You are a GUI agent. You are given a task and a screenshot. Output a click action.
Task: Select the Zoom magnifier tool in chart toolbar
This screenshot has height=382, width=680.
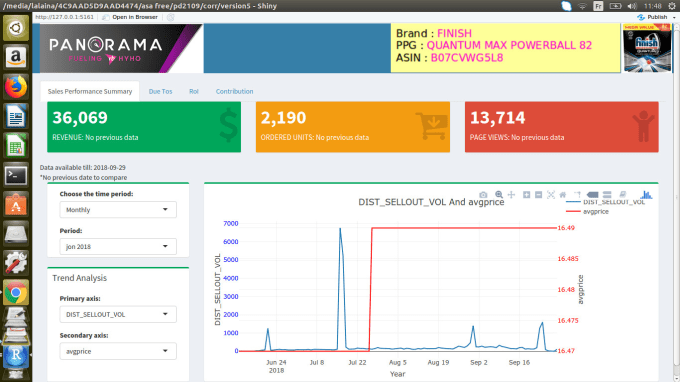(499, 195)
